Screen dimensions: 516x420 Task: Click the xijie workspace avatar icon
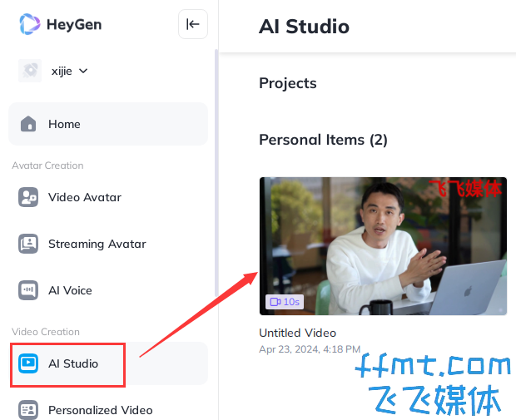coord(30,71)
